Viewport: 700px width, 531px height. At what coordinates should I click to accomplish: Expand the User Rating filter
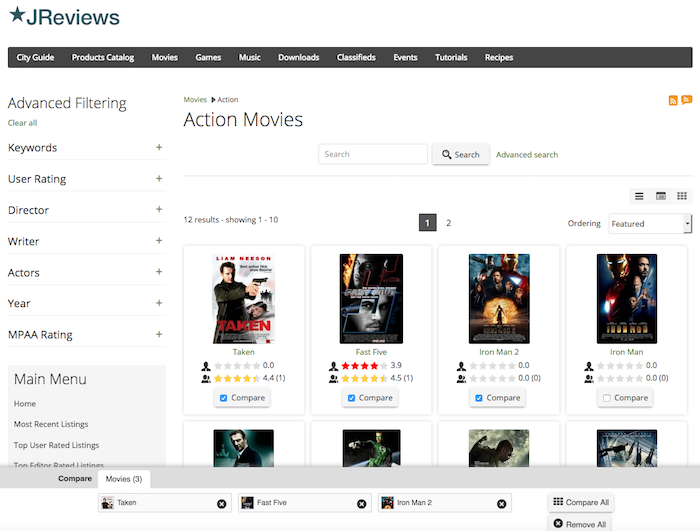[x=159, y=179]
